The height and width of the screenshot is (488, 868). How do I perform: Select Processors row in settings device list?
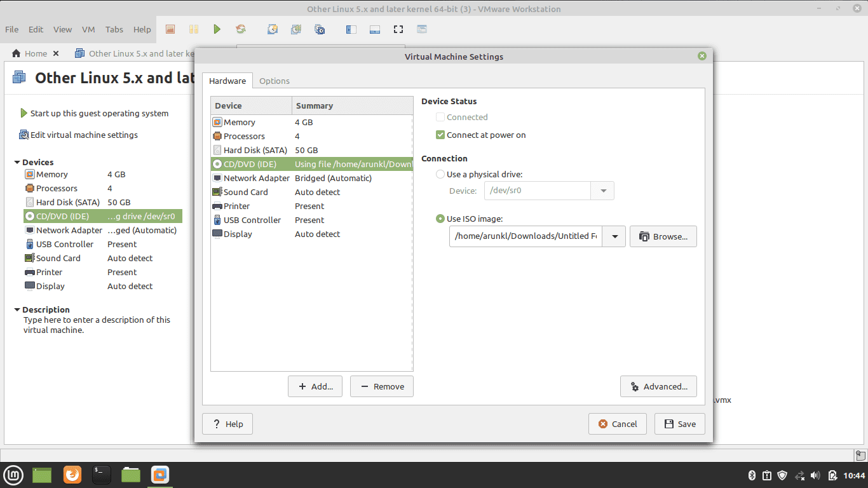pos(312,136)
